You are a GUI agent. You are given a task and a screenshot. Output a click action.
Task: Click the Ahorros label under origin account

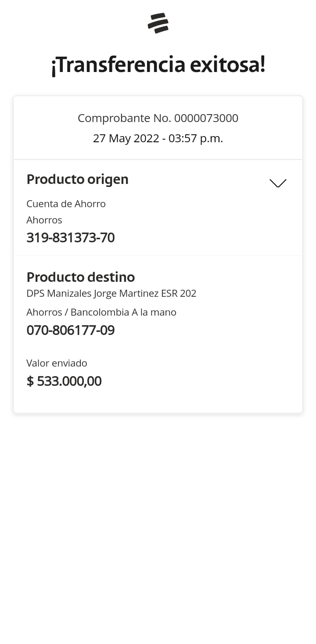[x=44, y=220]
